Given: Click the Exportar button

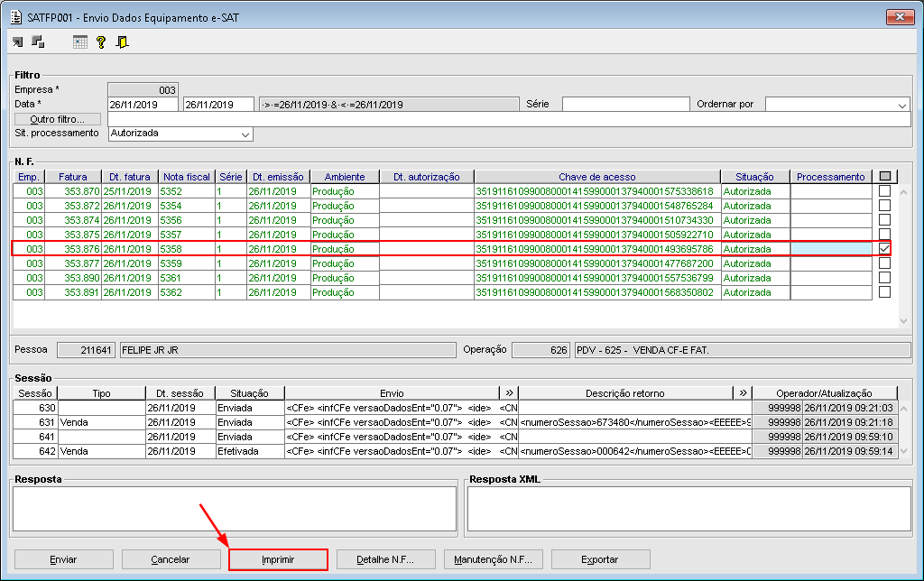Looking at the screenshot, I should click(600, 559).
